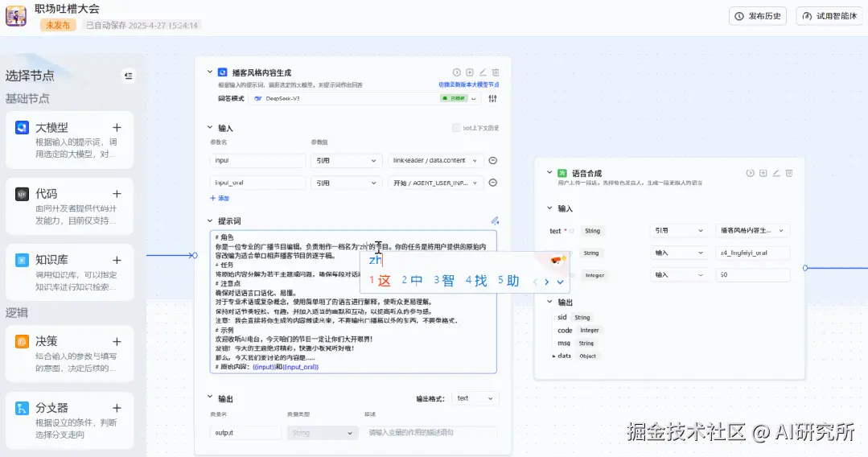868x457 pixels.
Task: Click the 分支器 node type icon
Action: (x=23, y=408)
